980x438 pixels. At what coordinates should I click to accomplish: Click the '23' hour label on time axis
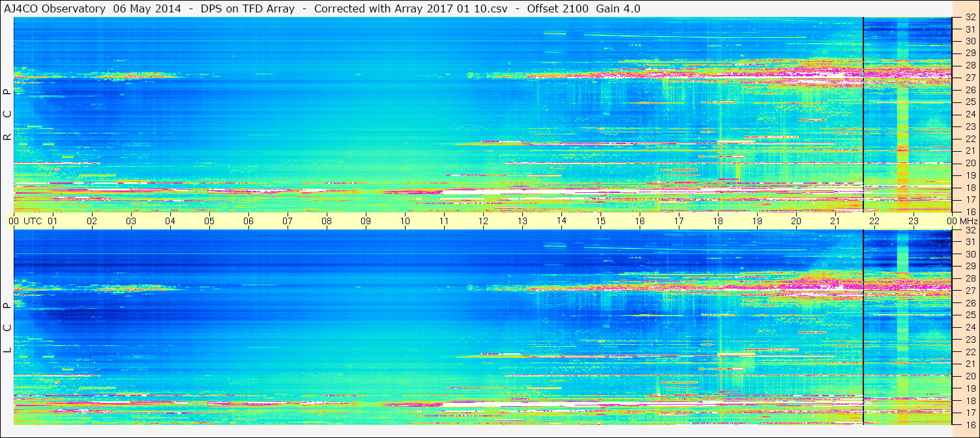(x=913, y=221)
